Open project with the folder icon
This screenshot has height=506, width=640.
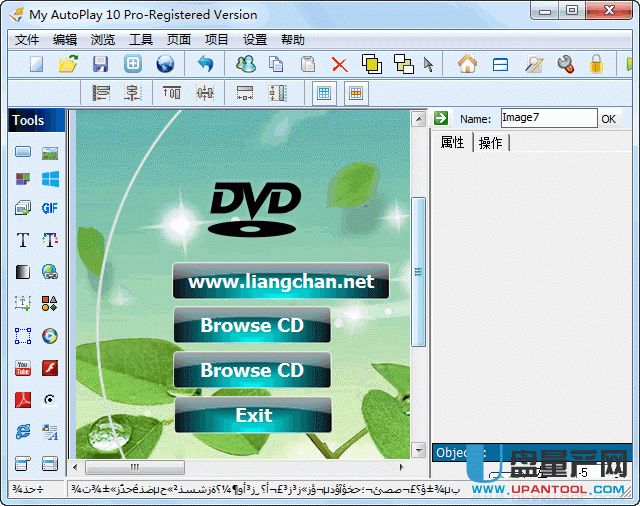tap(68, 64)
